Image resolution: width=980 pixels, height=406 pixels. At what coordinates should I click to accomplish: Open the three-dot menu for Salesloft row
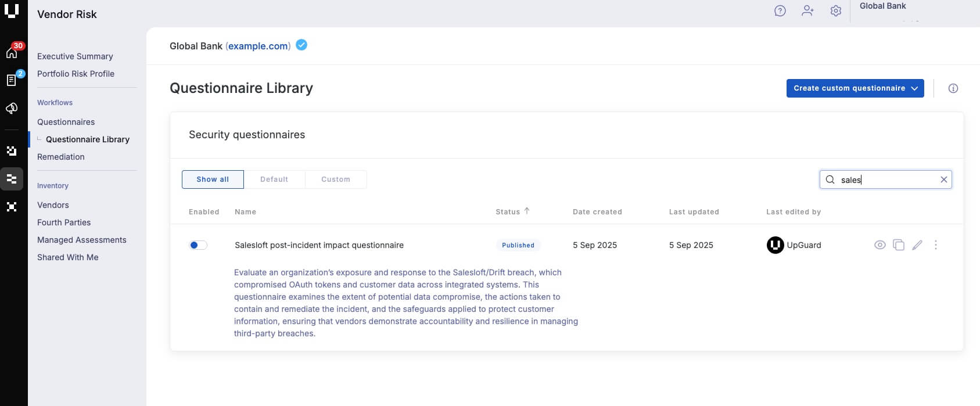pyautogui.click(x=936, y=245)
